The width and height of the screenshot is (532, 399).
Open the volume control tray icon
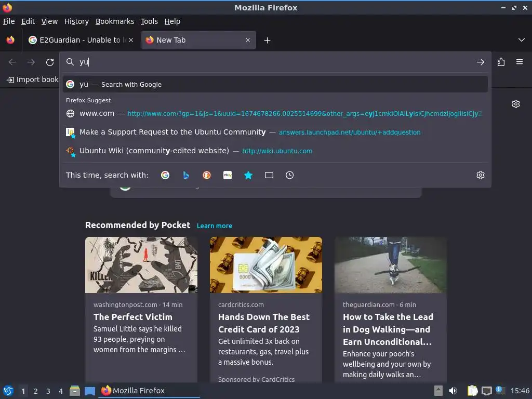pos(453,391)
